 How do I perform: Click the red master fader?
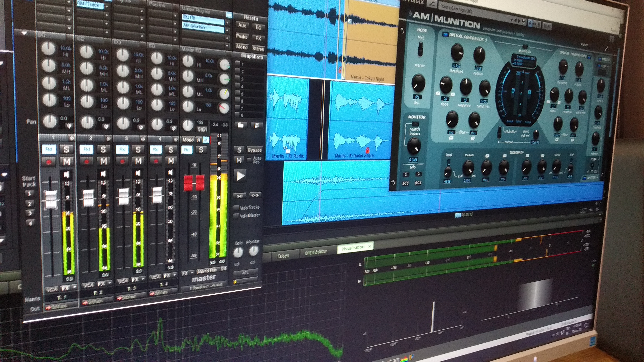click(194, 183)
